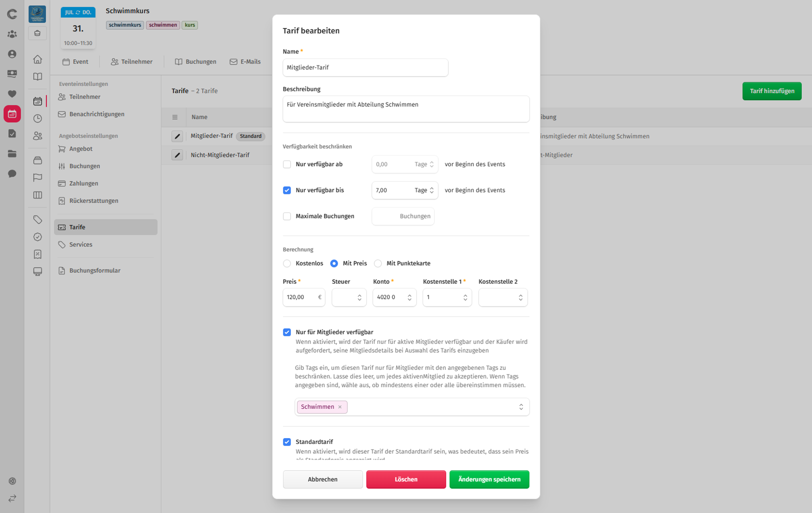This screenshot has width=812, height=513.
Task: Click Änderungen speichern button
Action: 489,479
